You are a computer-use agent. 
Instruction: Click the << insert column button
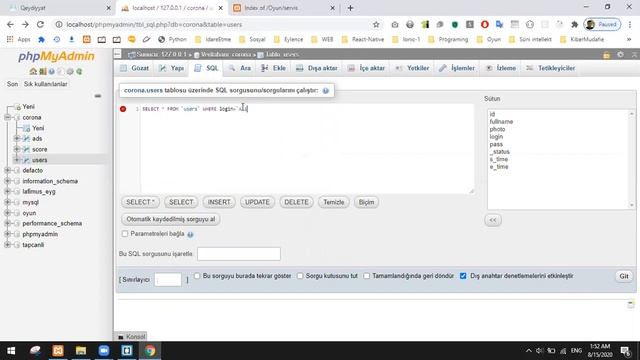[x=493, y=220]
